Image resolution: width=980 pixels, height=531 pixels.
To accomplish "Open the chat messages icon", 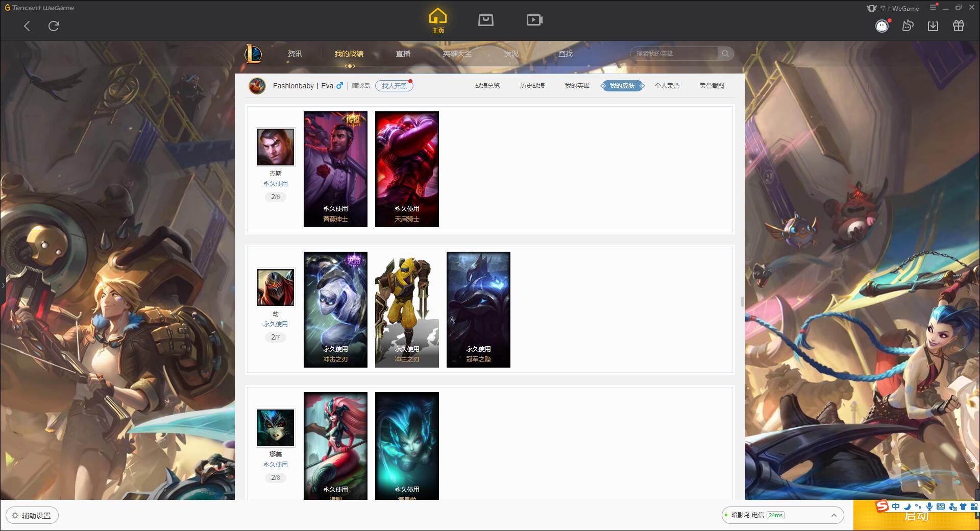I will 908,26.
